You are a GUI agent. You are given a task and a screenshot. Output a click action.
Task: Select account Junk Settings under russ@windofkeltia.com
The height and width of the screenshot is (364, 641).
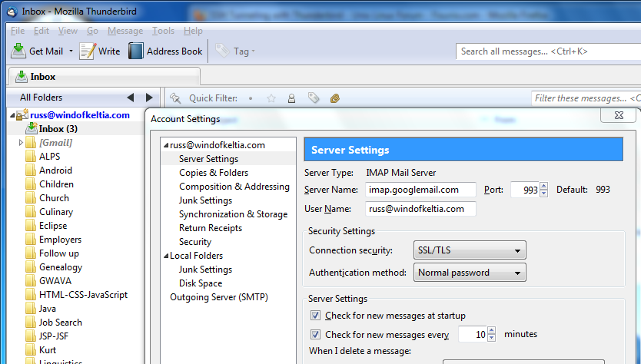(x=205, y=200)
